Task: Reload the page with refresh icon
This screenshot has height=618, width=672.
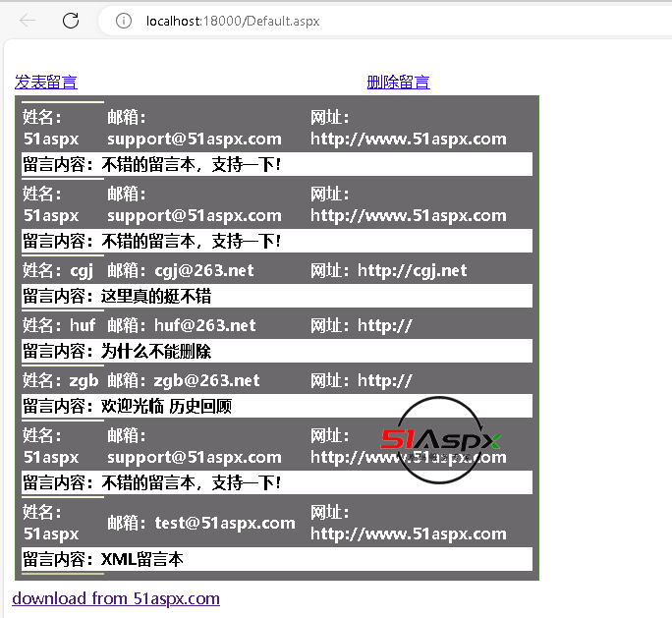Action: click(x=71, y=21)
